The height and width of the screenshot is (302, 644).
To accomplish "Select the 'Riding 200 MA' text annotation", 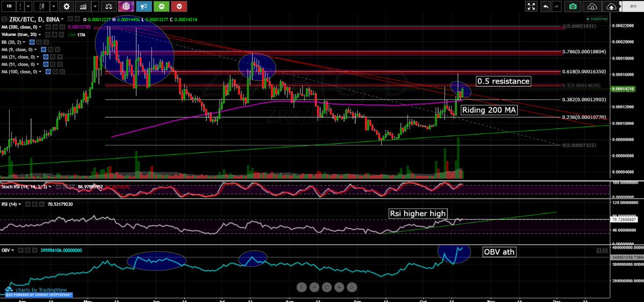I will [x=489, y=110].
